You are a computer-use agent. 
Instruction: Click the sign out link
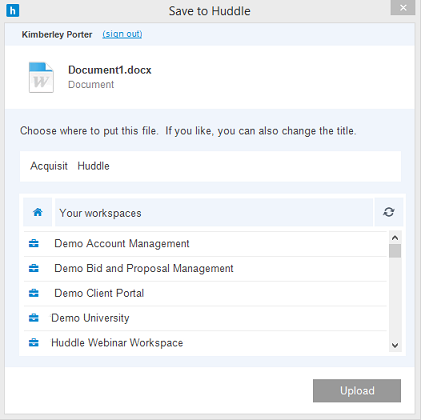(122, 34)
